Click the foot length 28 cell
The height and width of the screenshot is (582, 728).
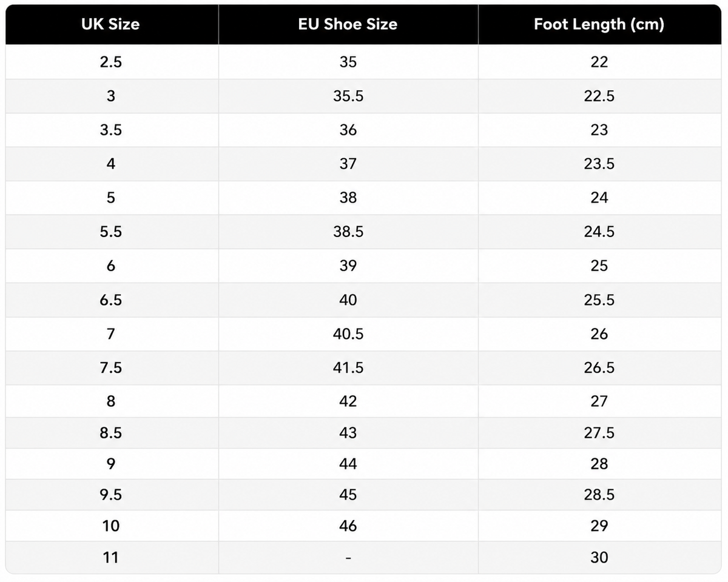pos(599,464)
